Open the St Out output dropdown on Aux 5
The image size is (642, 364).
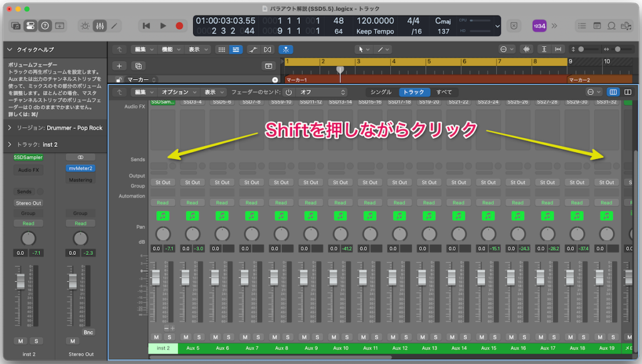click(192, 182)
